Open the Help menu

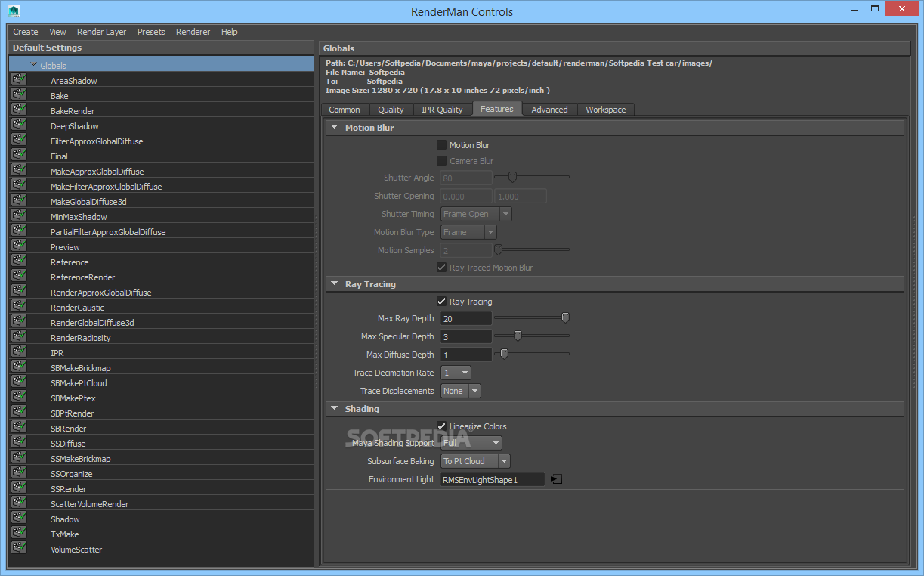[x=230, y=32]
